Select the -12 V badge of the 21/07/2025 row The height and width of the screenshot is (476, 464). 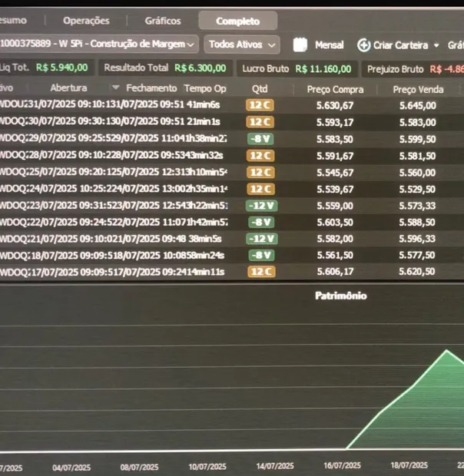(x=261, y=239)
